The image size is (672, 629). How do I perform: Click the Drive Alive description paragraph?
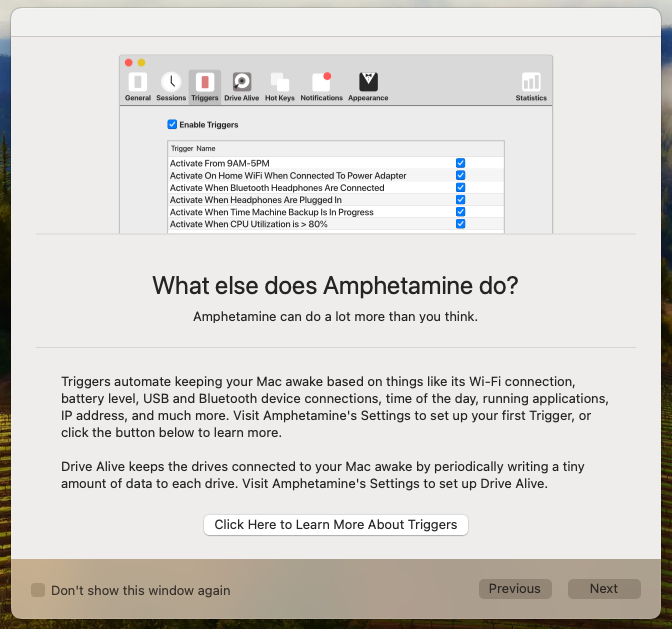(x=323, y=475)
